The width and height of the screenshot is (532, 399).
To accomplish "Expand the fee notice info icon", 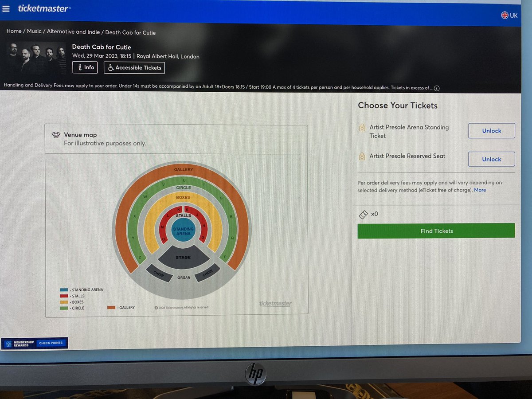I will pos(437,88).
